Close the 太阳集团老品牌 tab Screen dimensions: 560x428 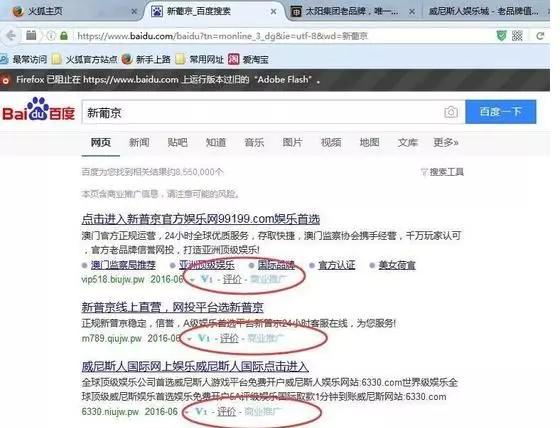(x=412, y=11)
